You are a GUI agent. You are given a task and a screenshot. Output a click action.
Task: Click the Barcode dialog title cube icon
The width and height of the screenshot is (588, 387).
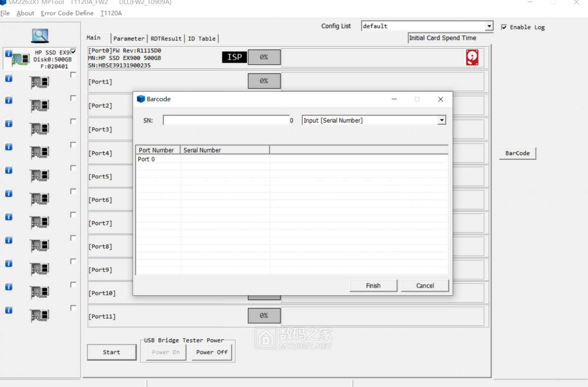click(x=141, y=99)
